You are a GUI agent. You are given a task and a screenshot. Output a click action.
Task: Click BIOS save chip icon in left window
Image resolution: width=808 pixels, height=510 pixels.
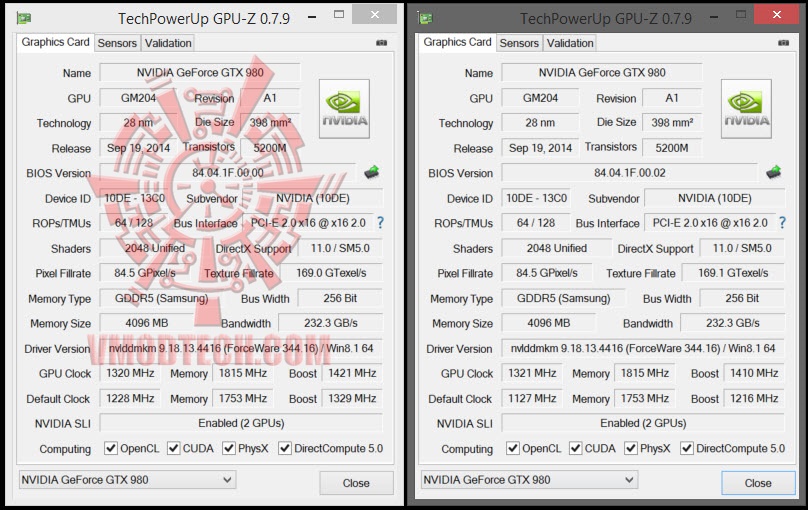(372, 173)
